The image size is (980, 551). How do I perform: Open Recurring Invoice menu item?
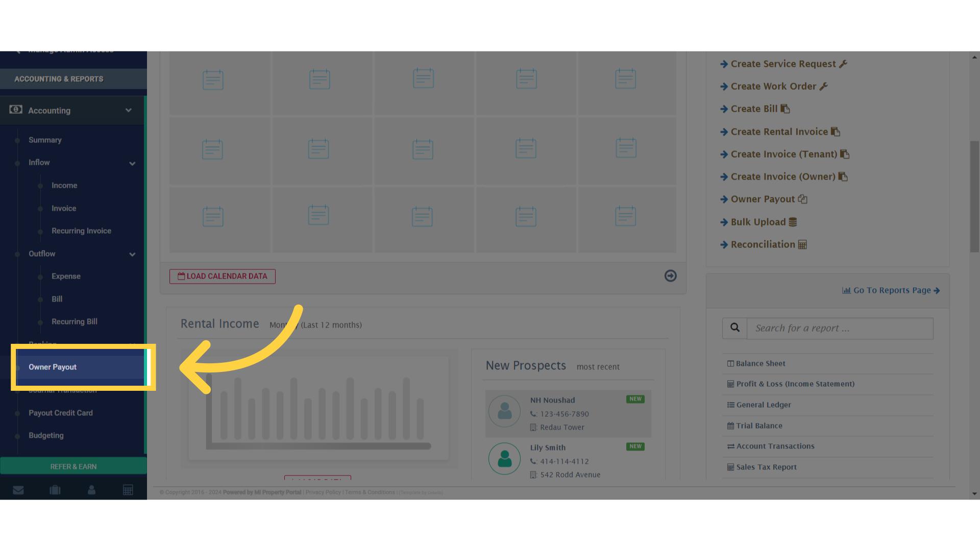coord(81,231)
